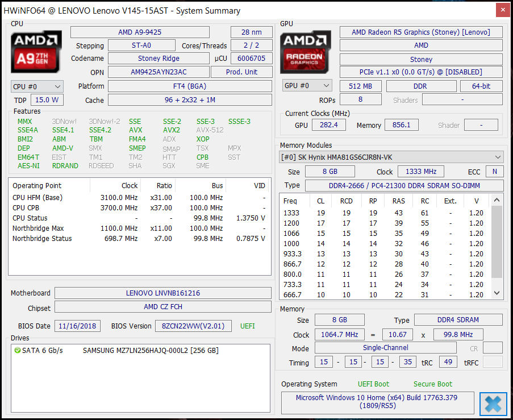Click the Secure Boot label
Screen dimensions: 513x420
point(432,384)
